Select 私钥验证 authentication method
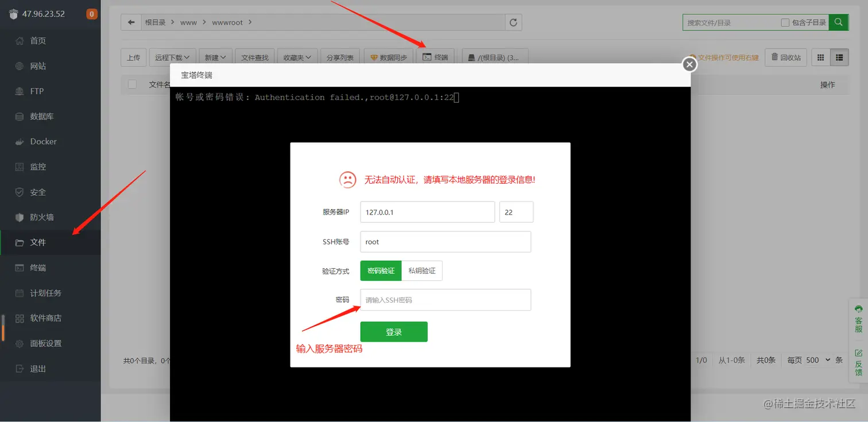The image size is (868, 422). click(422, 271)
